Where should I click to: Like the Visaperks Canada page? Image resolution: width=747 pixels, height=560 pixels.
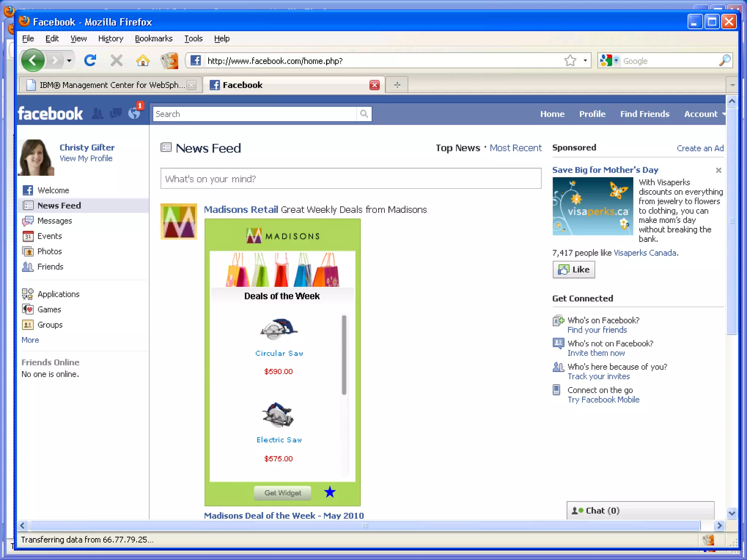pos(574,270)
